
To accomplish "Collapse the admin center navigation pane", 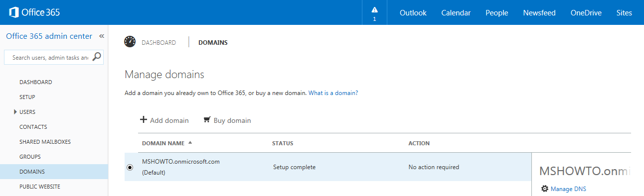I will [101, 36].
